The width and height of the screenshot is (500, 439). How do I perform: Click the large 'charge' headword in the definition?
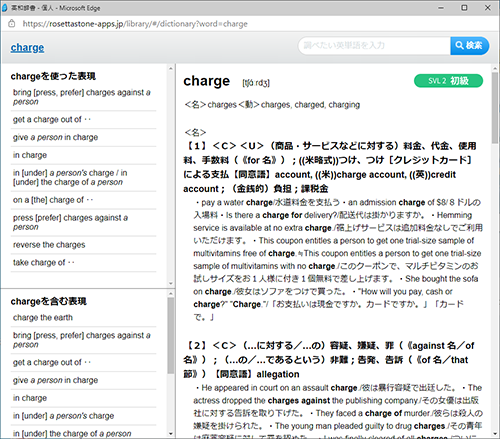pyautogui.click(x=207, y=81)
